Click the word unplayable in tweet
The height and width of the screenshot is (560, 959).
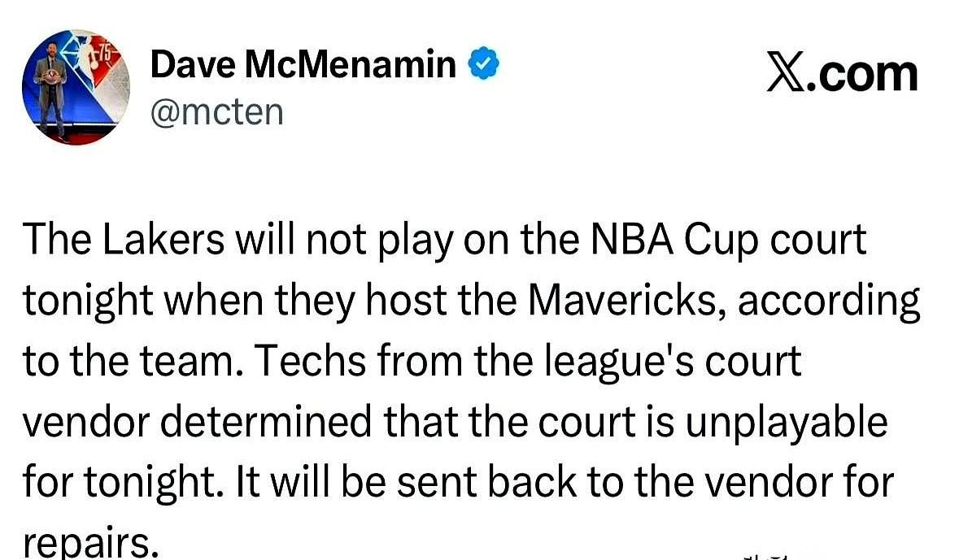click(786, 423)
